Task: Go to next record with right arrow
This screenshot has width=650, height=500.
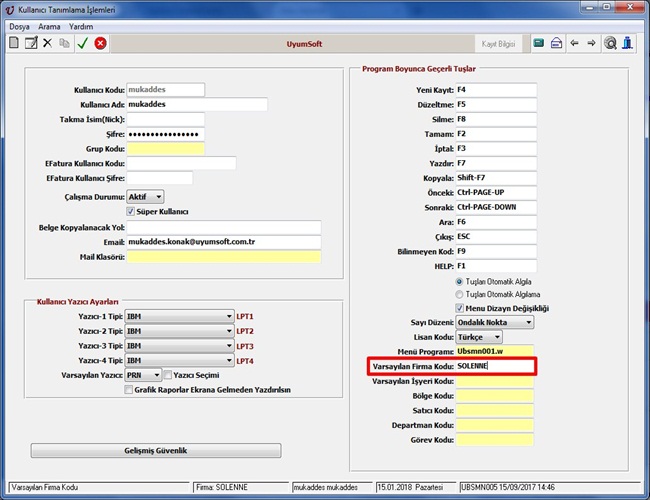Action: [592, 43]
